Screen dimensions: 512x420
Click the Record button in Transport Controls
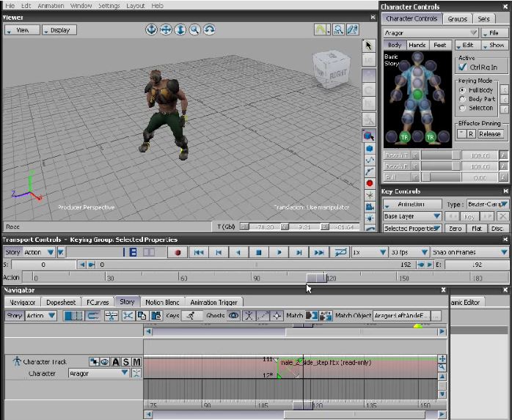tap(178, 253)
